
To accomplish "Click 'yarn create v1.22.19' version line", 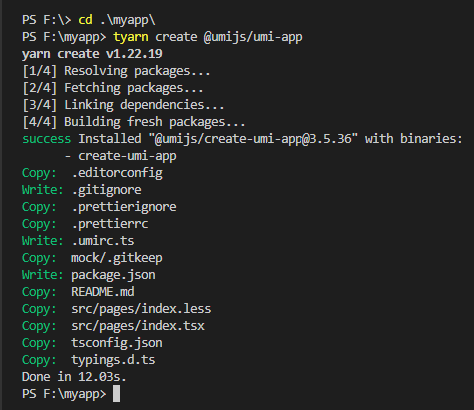I will pos(92,54).
